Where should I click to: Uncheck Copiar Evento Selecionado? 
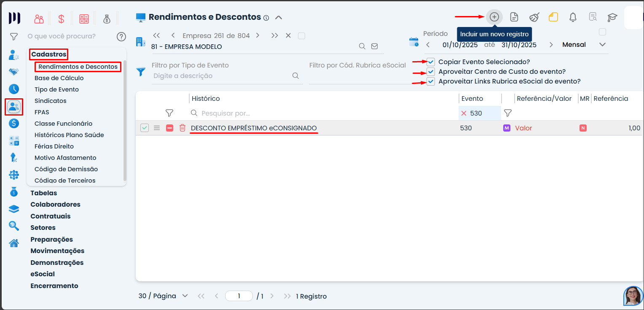[x=431, y=62]
